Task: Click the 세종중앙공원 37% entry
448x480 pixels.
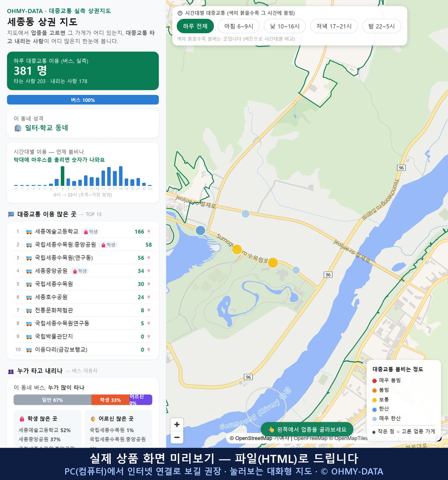Action: [x=39, y=439]
